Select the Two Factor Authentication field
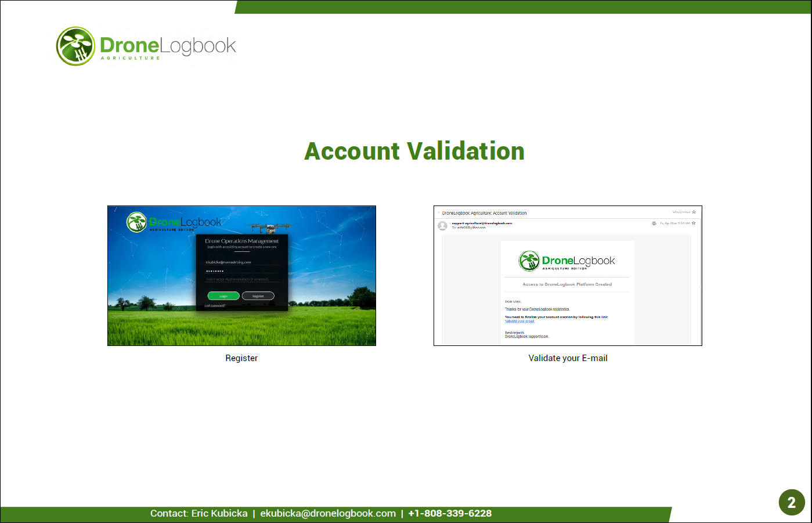Screen dimensions: 812x523 pos(242,279)
